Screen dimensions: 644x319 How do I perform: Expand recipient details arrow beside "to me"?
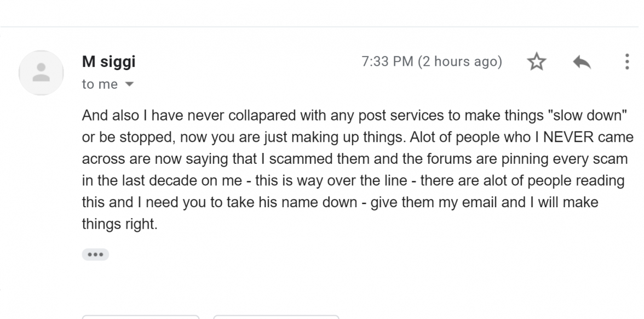130,85
